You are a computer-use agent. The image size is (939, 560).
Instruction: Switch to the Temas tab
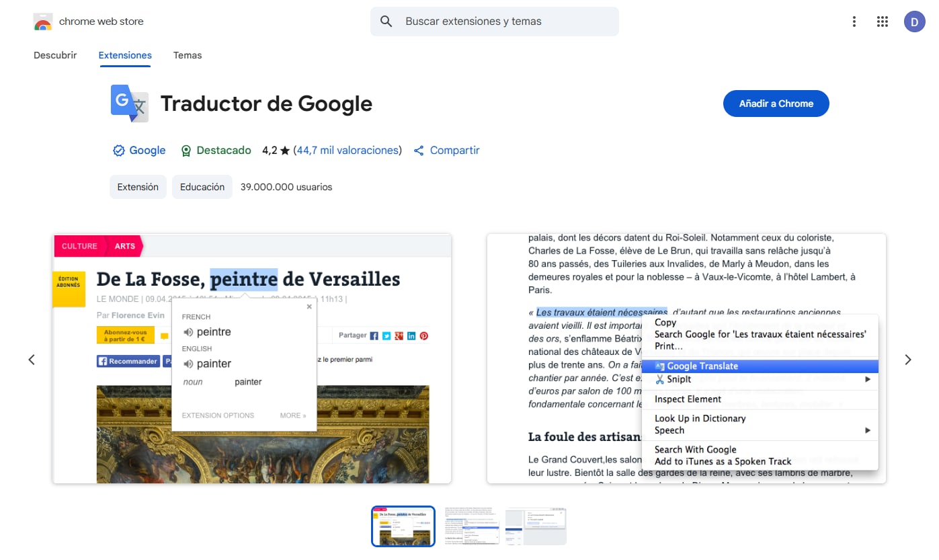(x=187, y=55)
